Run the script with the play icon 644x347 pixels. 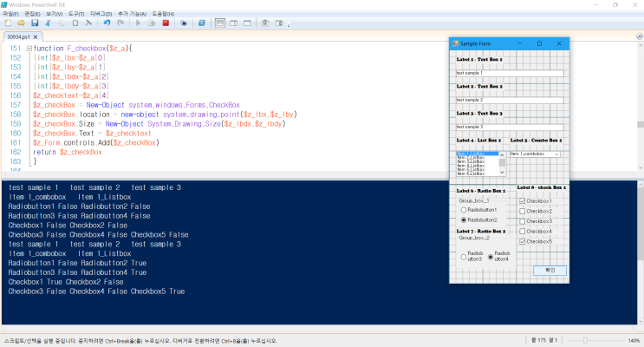pos(139,23)
